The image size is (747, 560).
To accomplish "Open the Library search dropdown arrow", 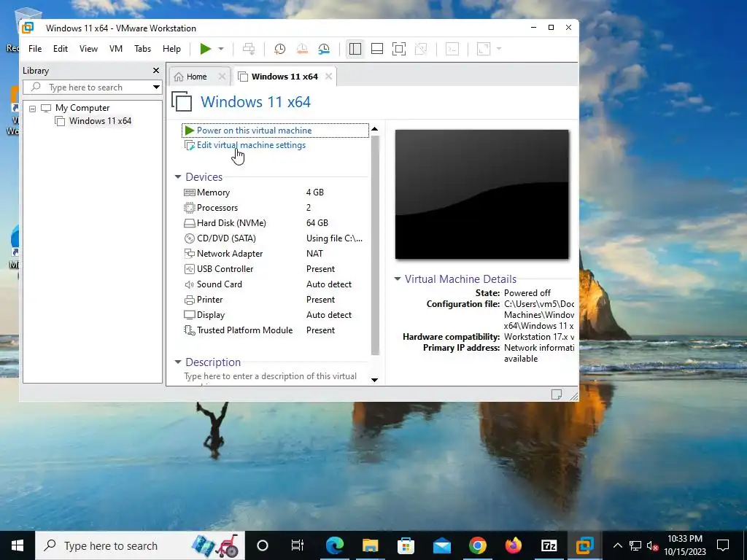I will pyautogui.click(x=156, y=87).
